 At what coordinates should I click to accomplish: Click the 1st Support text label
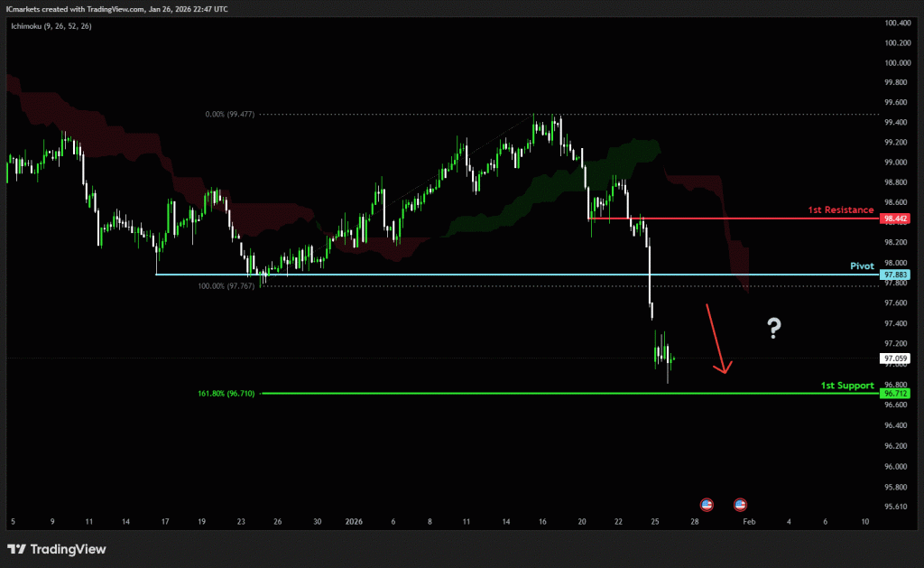[x=846, y=386]
